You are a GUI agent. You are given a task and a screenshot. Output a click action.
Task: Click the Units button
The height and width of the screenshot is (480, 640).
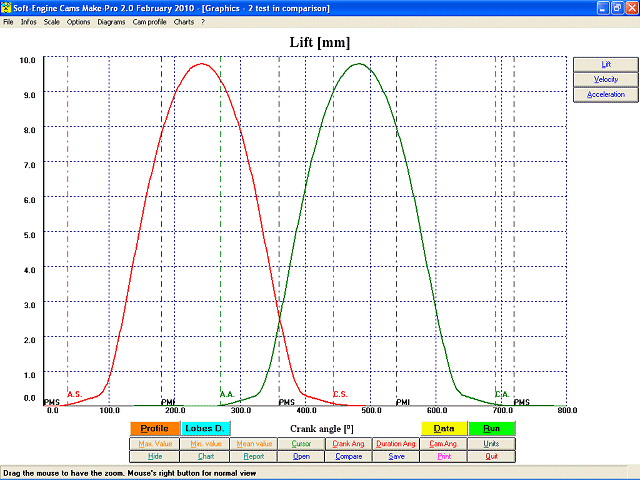click(x=491, y=444)
